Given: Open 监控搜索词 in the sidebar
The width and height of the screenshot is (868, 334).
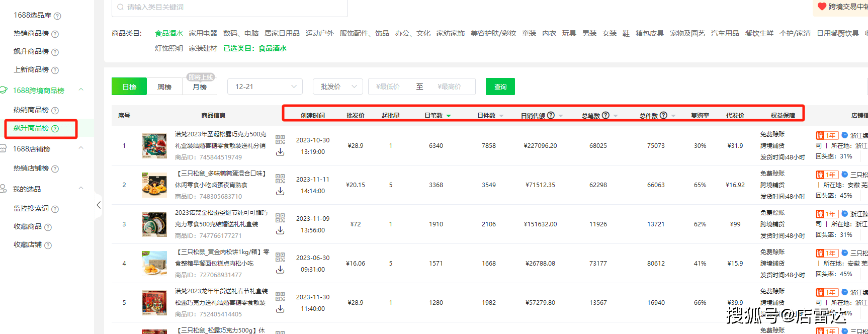Looking at the screenshot, I should pyautogui.click(x=31, y=209).
